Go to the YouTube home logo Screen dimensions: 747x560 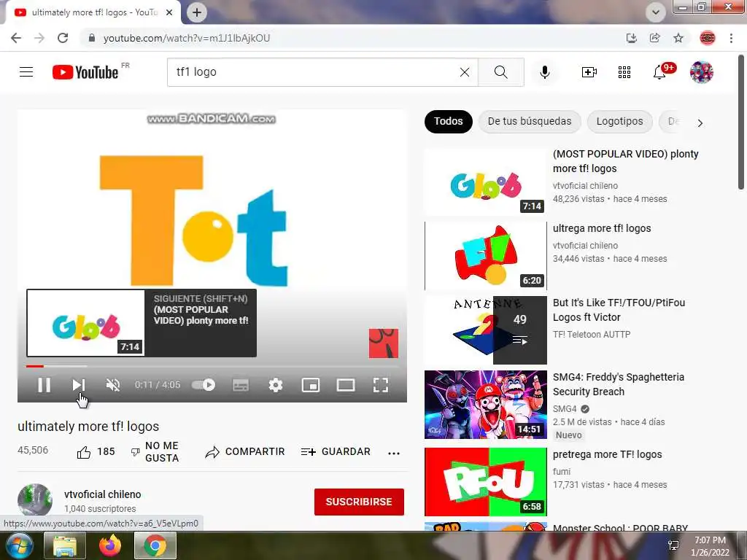[x=85, y=72]
